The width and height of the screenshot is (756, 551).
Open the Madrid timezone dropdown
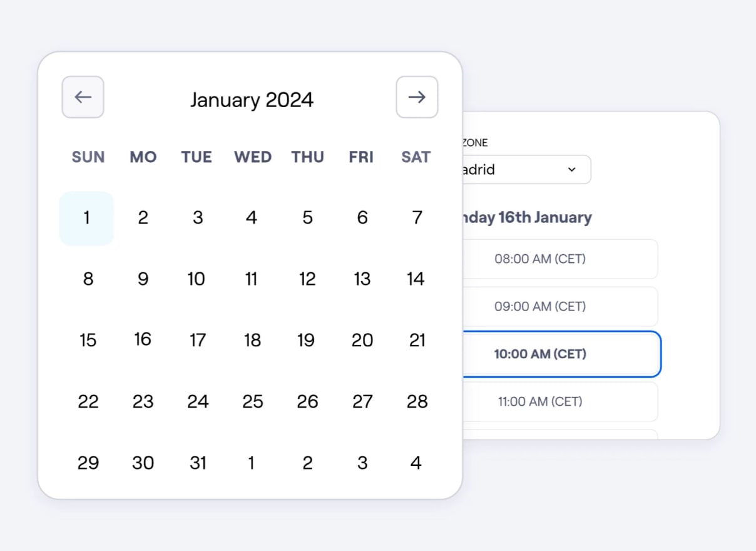point(526,170)
